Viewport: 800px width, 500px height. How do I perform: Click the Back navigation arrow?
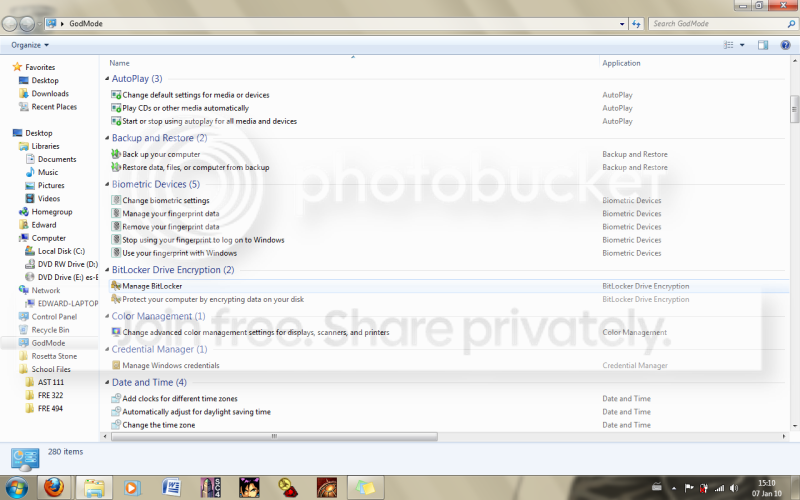click(x=11, y=22)
